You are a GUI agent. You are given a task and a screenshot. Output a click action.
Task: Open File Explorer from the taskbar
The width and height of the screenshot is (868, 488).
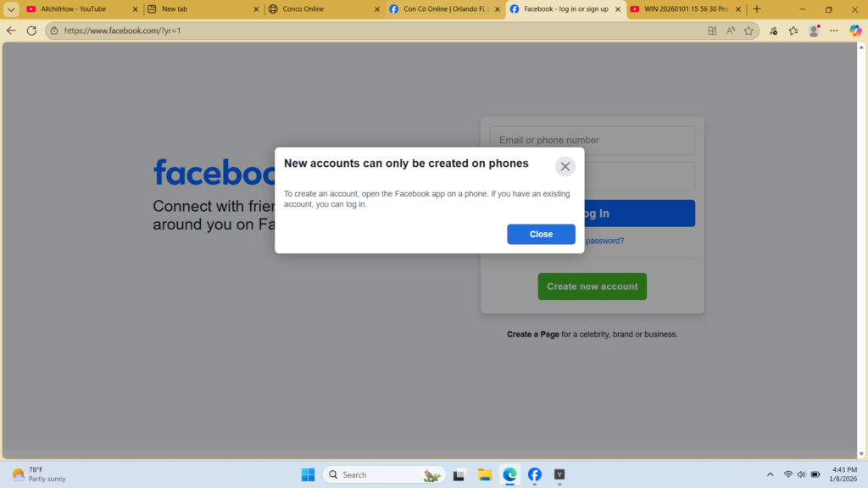[x=484, y=474]
